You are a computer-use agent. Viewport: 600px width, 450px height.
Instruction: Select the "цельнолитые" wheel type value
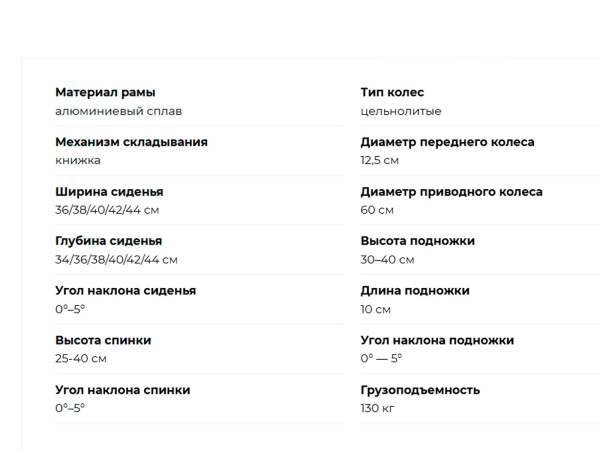point(401,111)
